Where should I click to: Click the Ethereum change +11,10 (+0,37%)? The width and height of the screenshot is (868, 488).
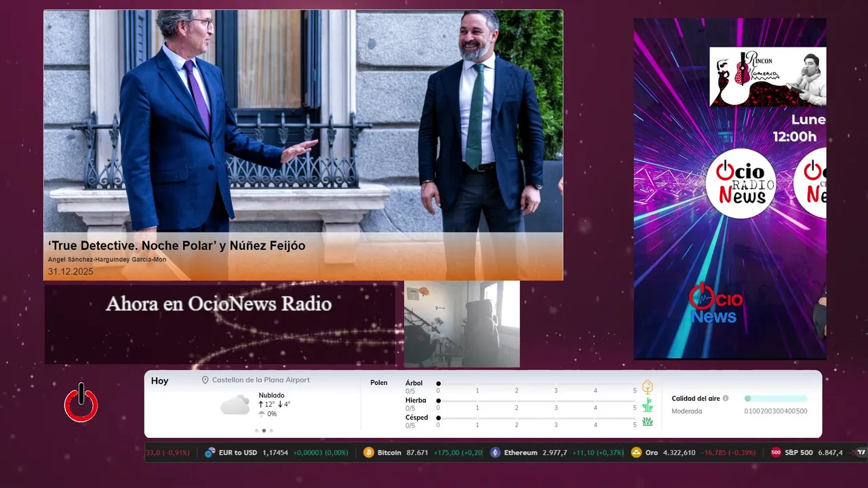pyautogui.click(x=598, y=452)
